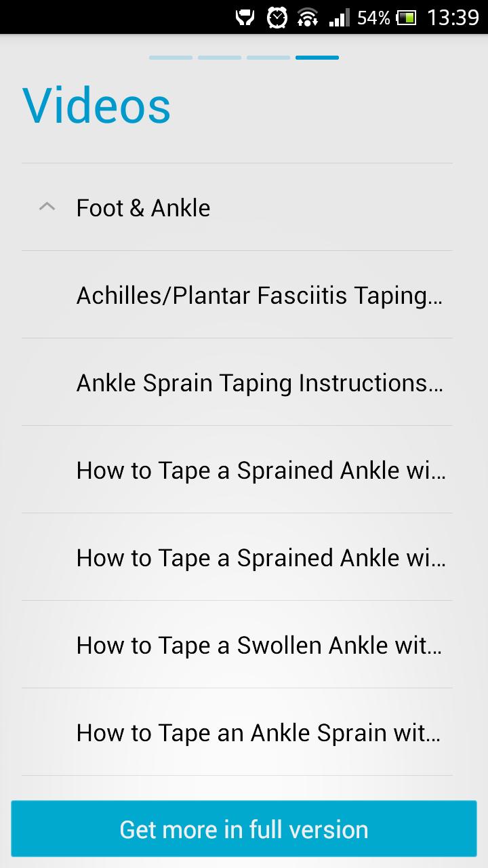Tap the battery icon in status bar
The image size is (488, 868).
coord(407,18)
